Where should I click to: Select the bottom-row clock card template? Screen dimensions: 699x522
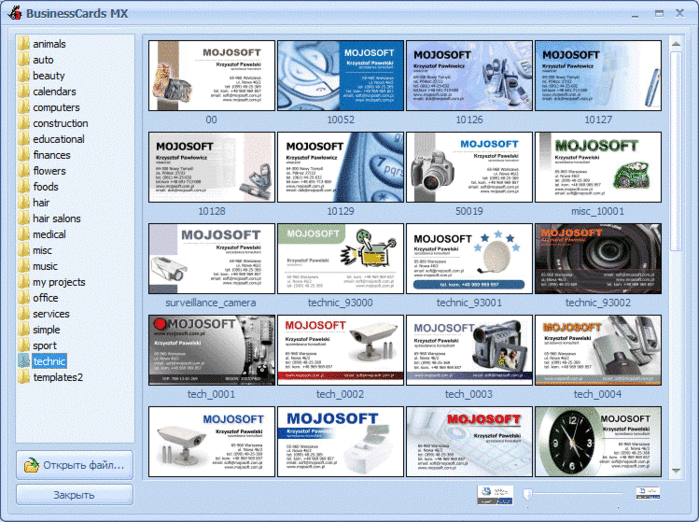click(x=598, y=441)
